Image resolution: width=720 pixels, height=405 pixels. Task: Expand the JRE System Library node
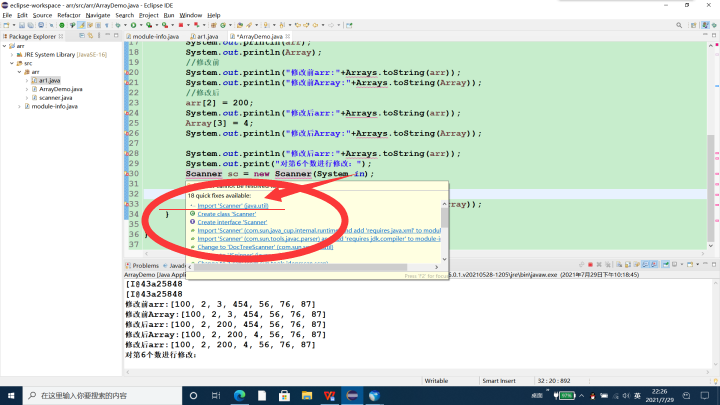point(13,54)
